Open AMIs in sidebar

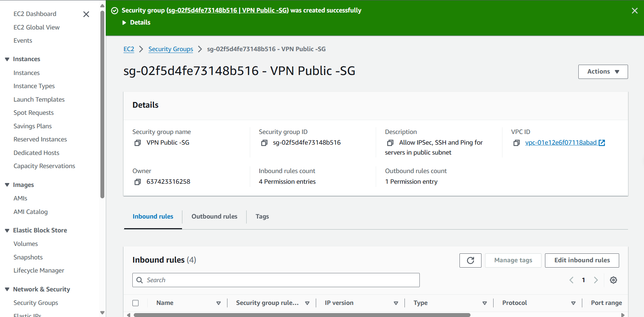[20, 198]
